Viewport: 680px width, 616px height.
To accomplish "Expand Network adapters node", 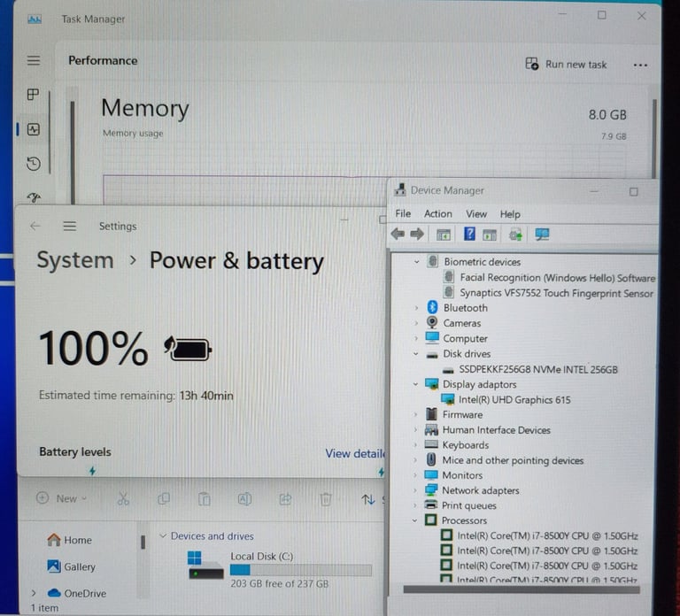I will pyautogui.click(x=415, y=490).
